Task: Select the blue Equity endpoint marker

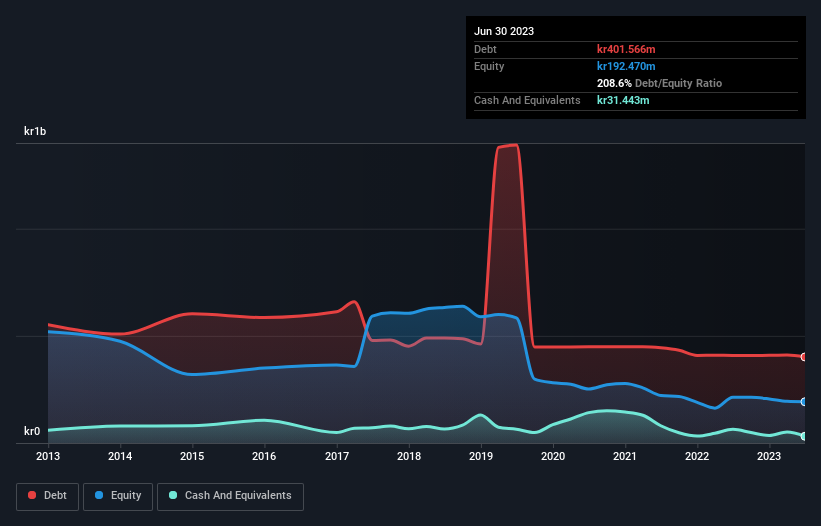Action: pos(804,402)
